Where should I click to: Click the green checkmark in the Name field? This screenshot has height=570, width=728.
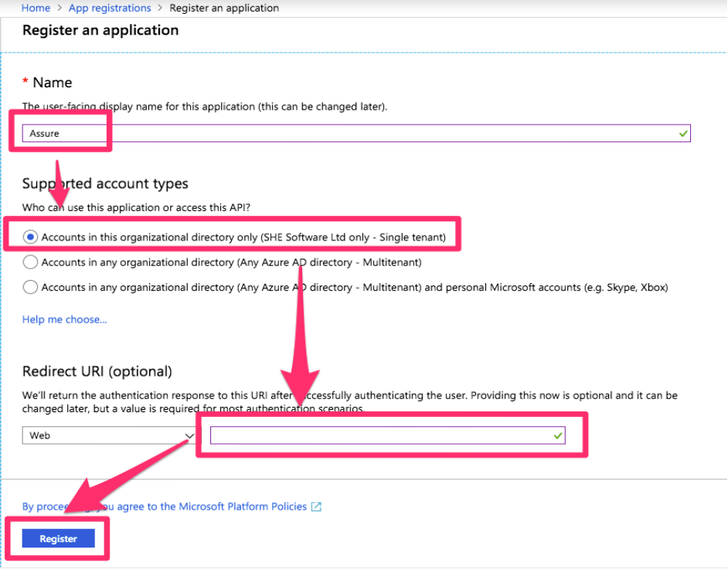tap(682, 133)
